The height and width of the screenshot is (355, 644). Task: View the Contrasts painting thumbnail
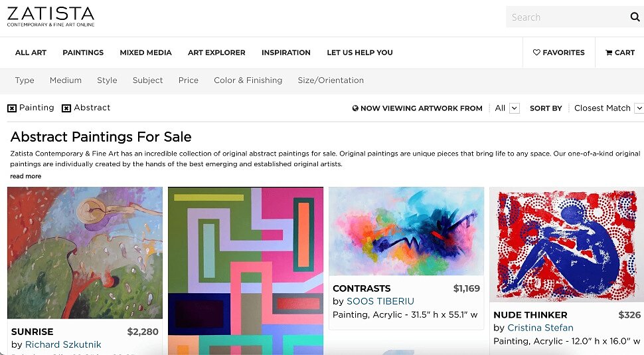click(406, 231)
